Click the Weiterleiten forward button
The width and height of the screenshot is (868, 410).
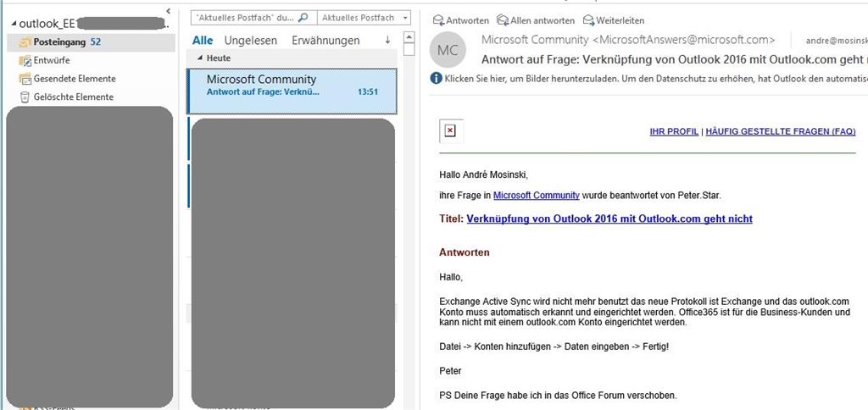click(614, 20)
